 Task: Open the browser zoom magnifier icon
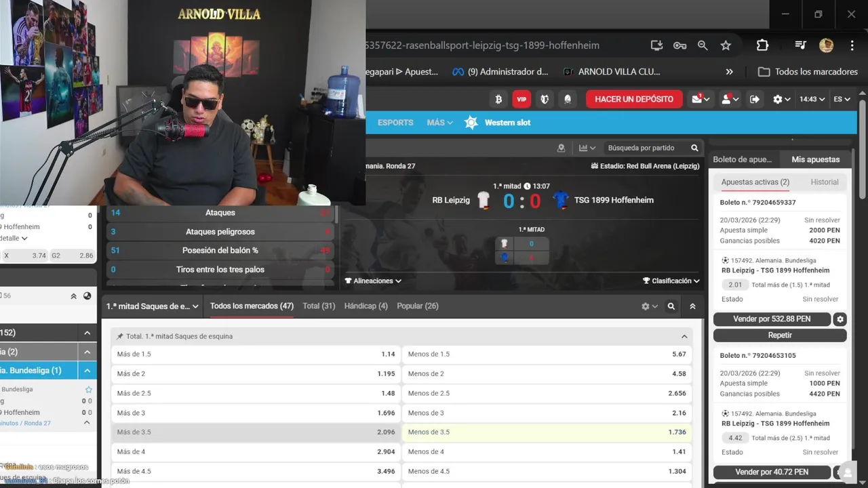coord(703,45)
